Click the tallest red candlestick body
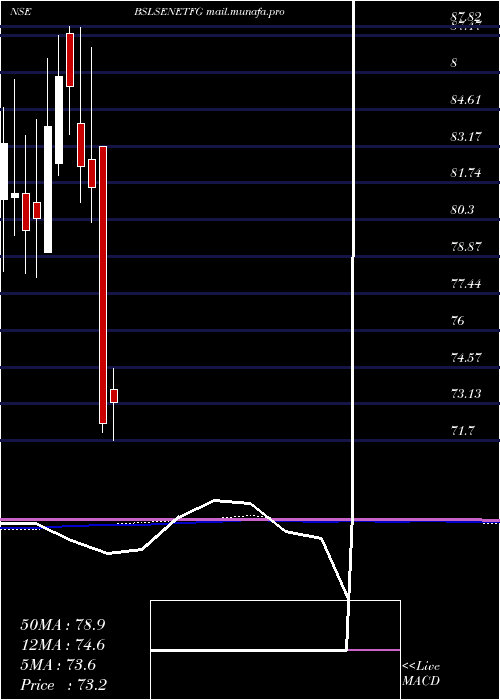The image size is (500, 700). pyautogui.click(x=103, y=285)
